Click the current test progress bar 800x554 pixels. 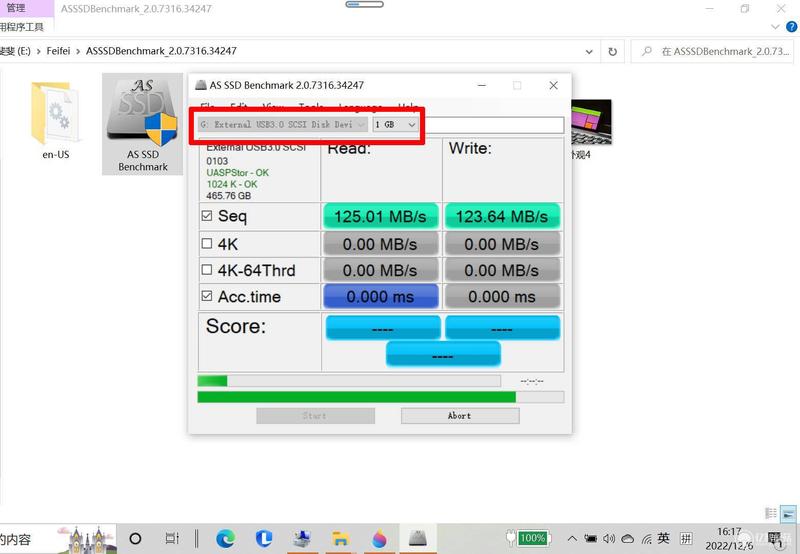coord(349,381)
